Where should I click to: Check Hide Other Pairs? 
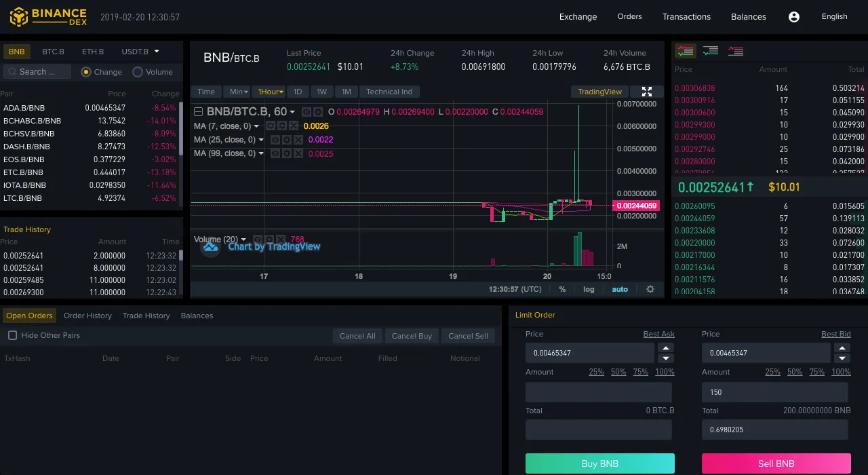pos(12,335)
